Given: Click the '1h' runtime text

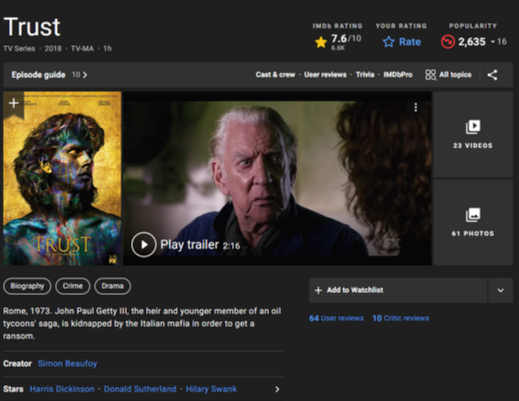Looking at the screenshot, I should [x=107, y=49].
